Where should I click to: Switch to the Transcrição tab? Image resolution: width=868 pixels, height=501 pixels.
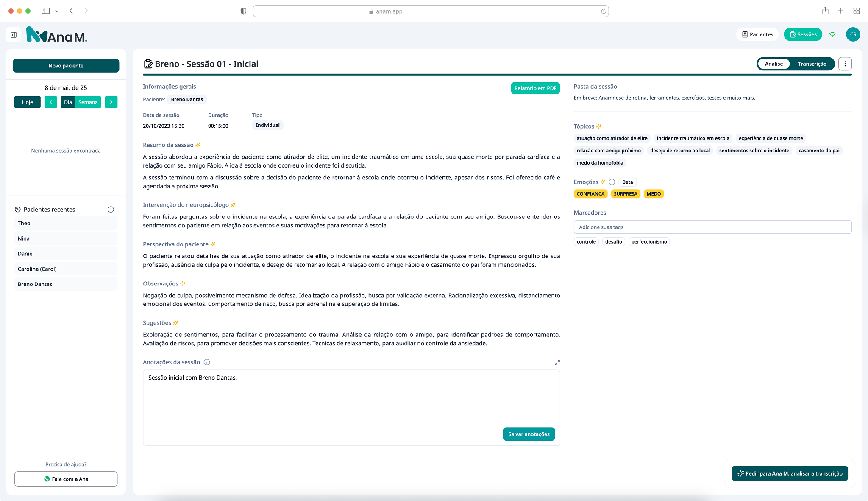(x=812, y=64)
